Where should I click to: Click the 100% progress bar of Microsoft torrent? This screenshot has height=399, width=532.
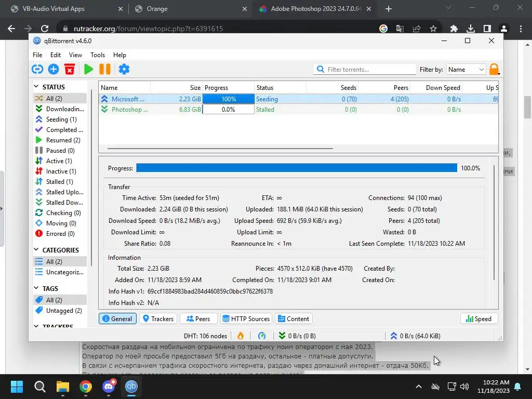click(x=229, y=99)
